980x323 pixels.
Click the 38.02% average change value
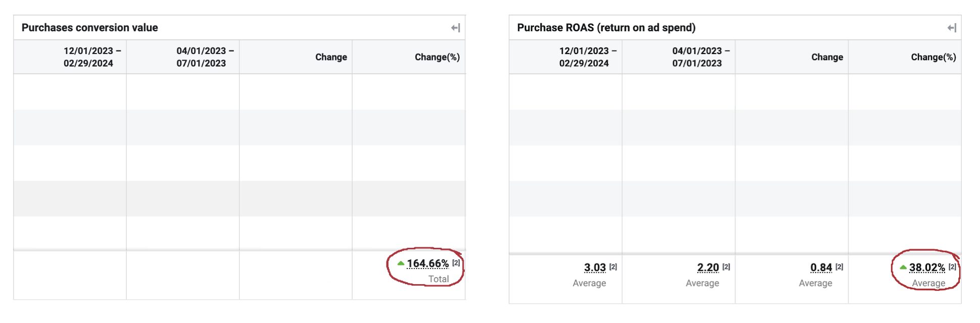tap(927, 267)
